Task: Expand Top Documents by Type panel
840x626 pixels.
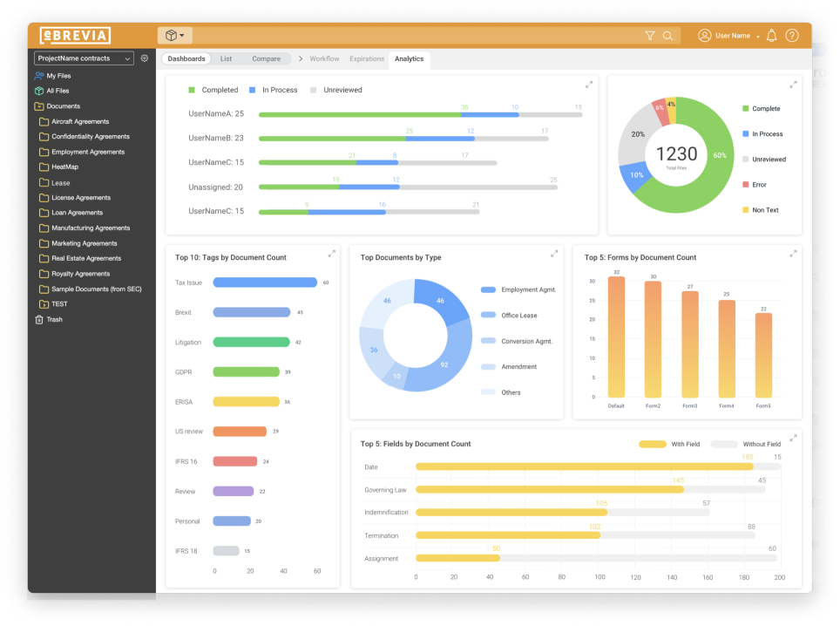Action: (x=554, y=254)
